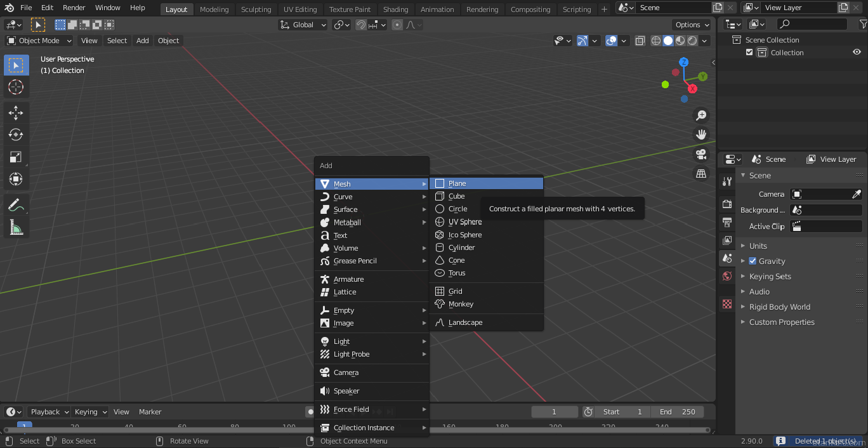Select the Rotate tool in the toolbar
868x448 pixels.
[x=16, y=135]
